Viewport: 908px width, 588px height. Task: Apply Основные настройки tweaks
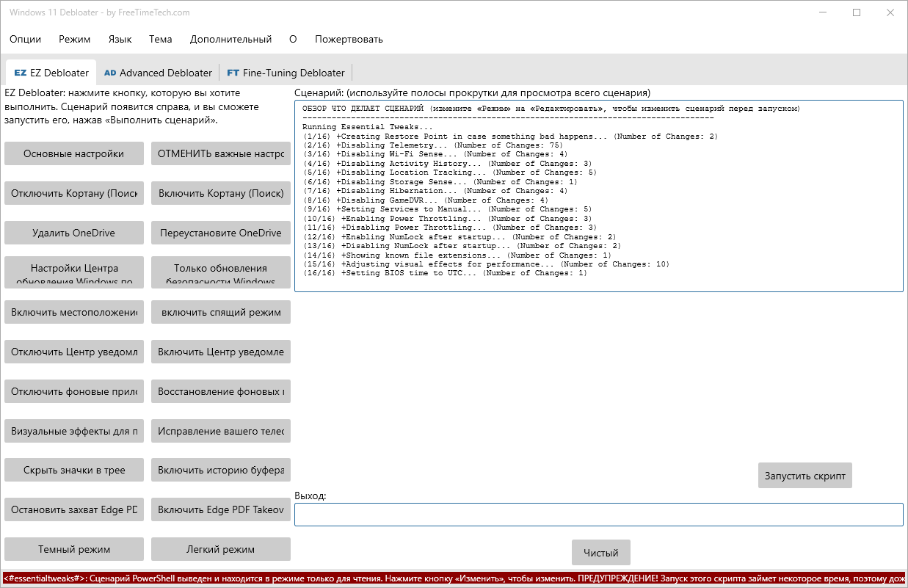[73, 153]
